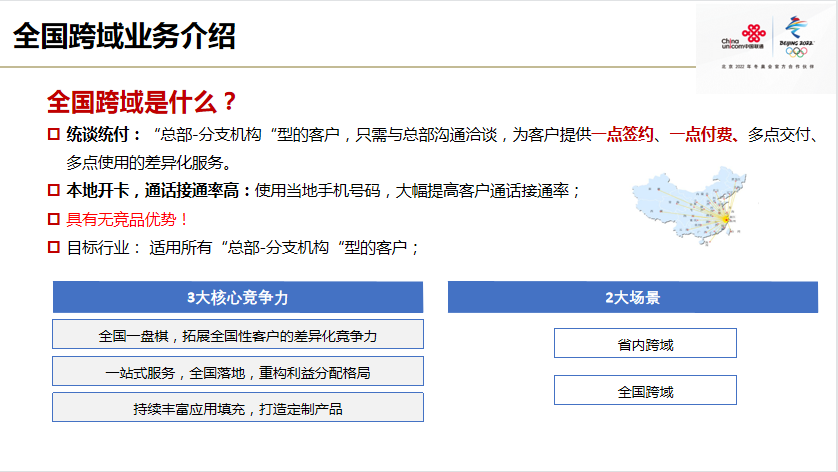Click the slide title 全国跨域业务介绍

(x=124, y=37)
